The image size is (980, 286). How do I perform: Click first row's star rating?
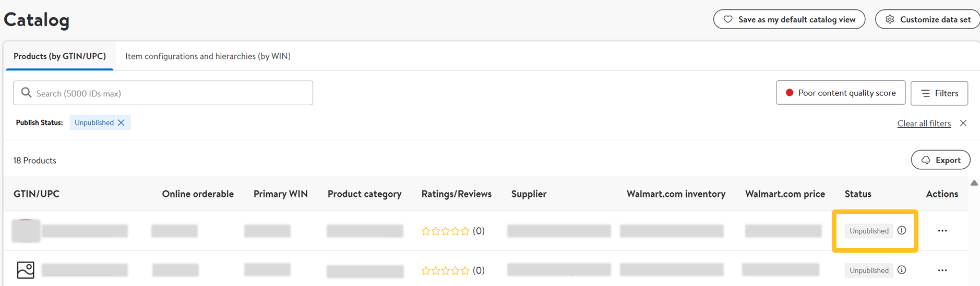(x=445, y=231)
